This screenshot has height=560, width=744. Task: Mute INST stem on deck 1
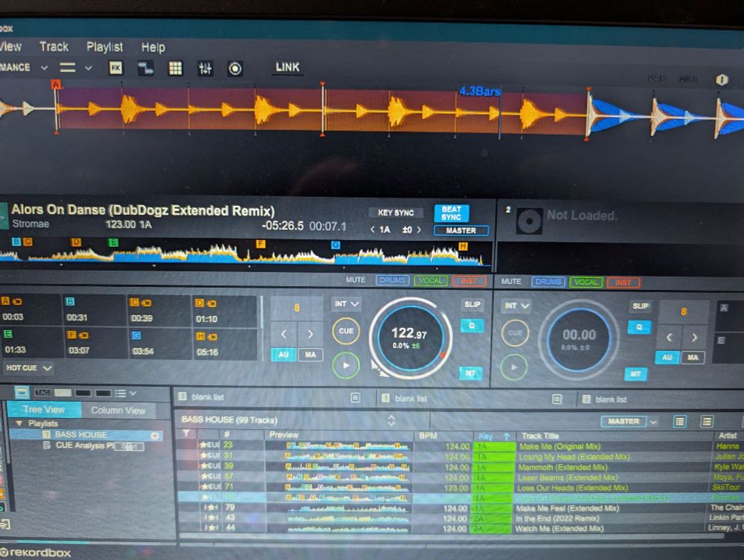click(x=469, y=281)
